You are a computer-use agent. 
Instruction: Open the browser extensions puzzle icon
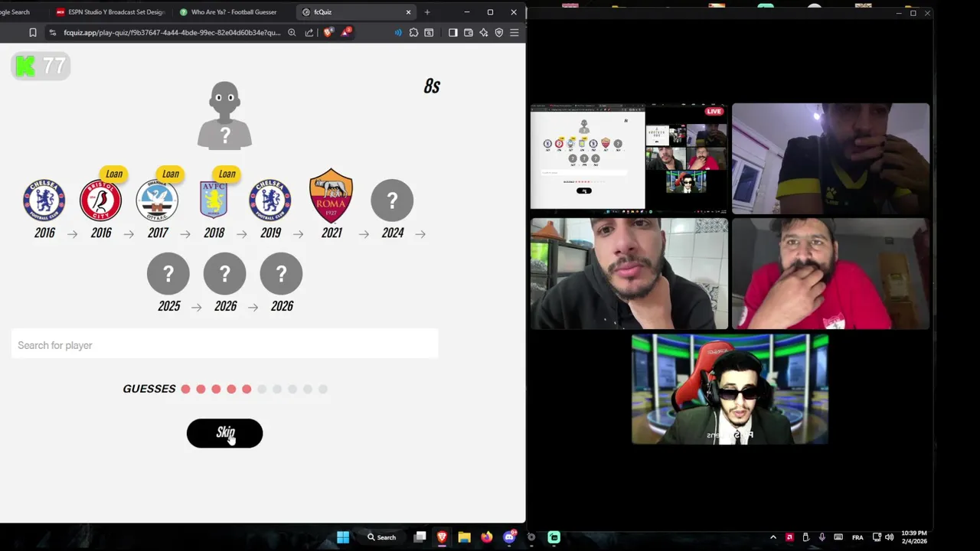(414, 33)
